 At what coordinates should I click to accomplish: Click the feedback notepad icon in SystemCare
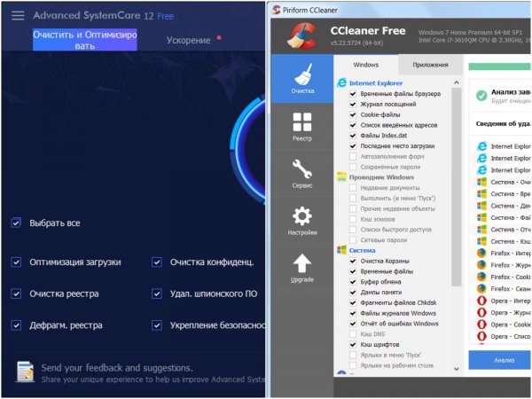(x=26, y=372)
